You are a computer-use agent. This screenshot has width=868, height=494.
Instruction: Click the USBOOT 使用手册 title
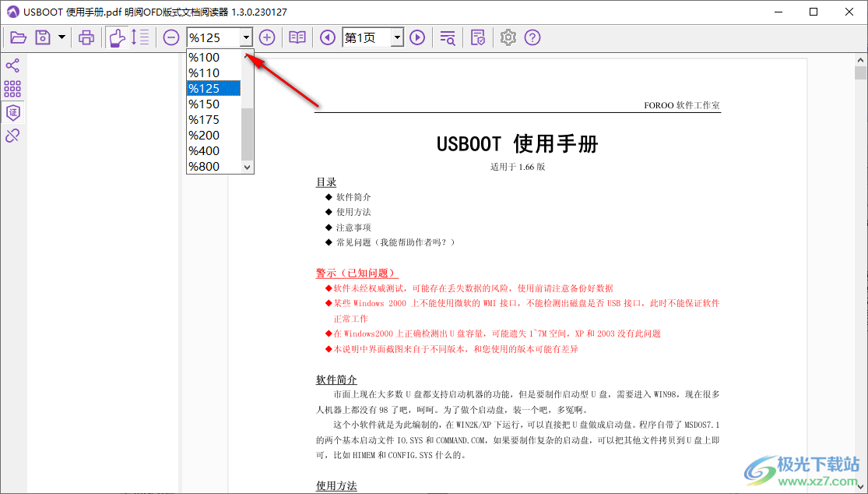(517, 144)
